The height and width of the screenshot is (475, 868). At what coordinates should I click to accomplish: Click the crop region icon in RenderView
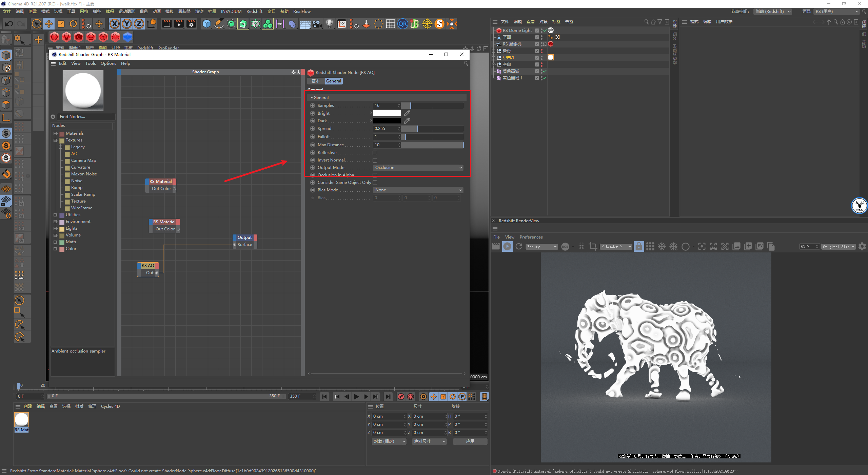click(x=593, y=247)
